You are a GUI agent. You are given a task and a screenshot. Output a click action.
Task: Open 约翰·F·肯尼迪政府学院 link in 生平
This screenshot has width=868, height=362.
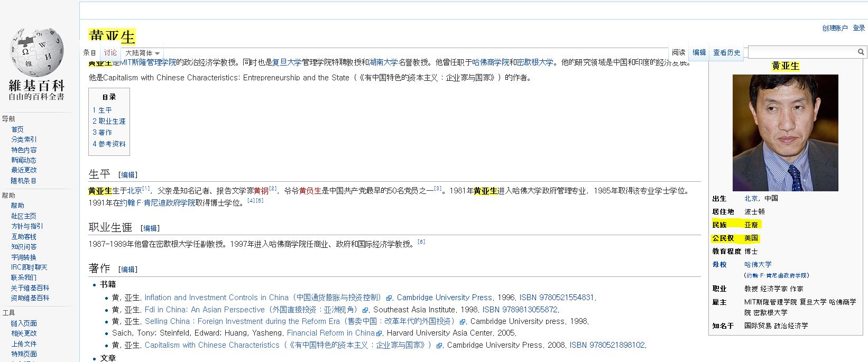click(x=158, y=203)
